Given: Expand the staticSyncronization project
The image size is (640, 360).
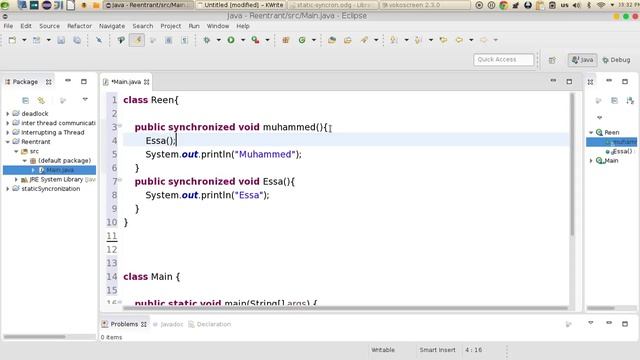Looking at the screenshot, I should [x=7, y=189].
